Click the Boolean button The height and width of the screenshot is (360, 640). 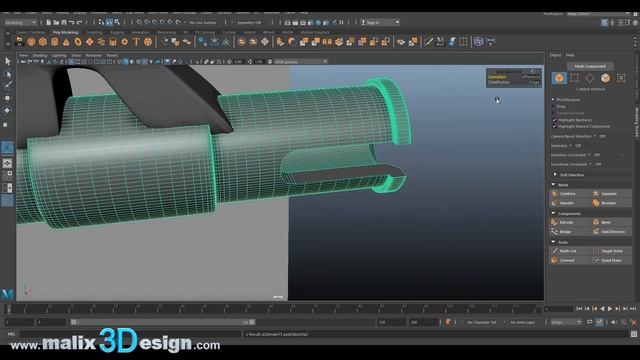pyautogui.click(x=611, y=203)
